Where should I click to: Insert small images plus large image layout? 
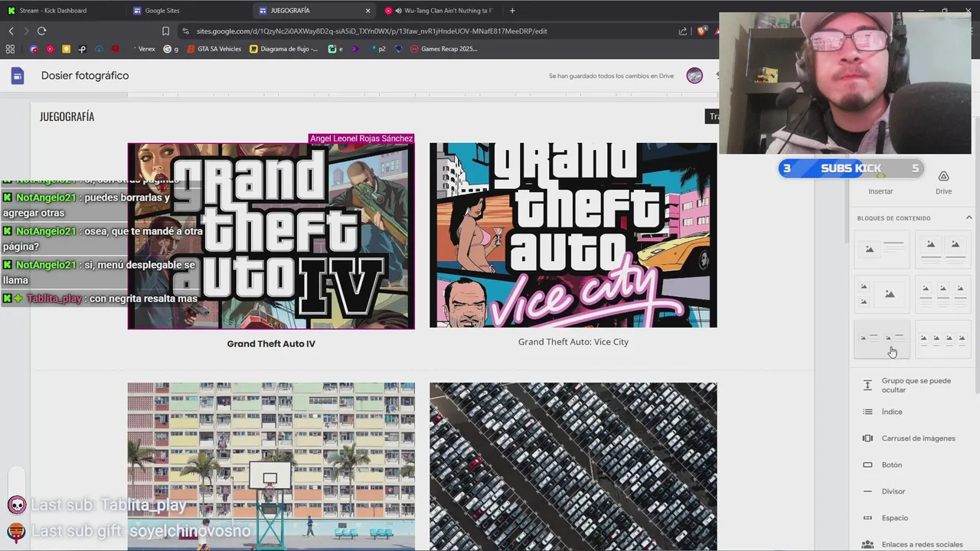[882, 294]
